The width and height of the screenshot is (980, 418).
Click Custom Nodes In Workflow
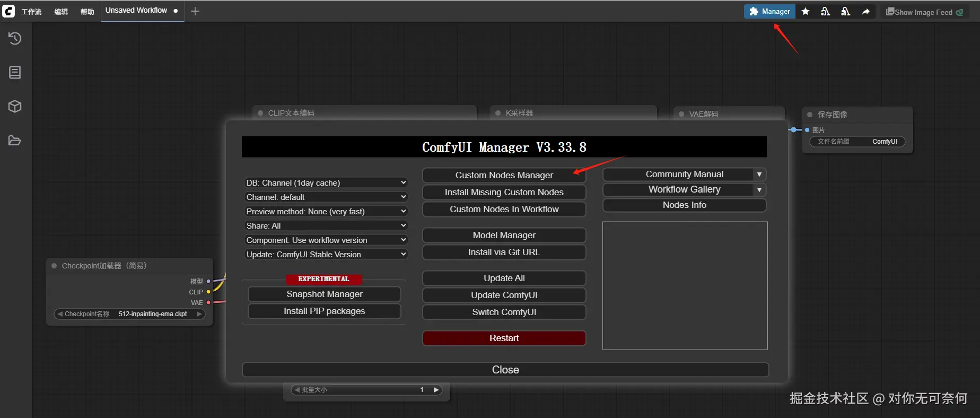pos(504,209)
